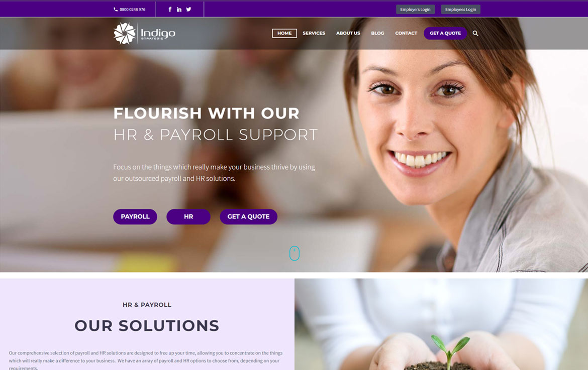Click the seedling in hands image
Image resolution: width=588 pixels, height=370 pixels.
coord(441,324)
